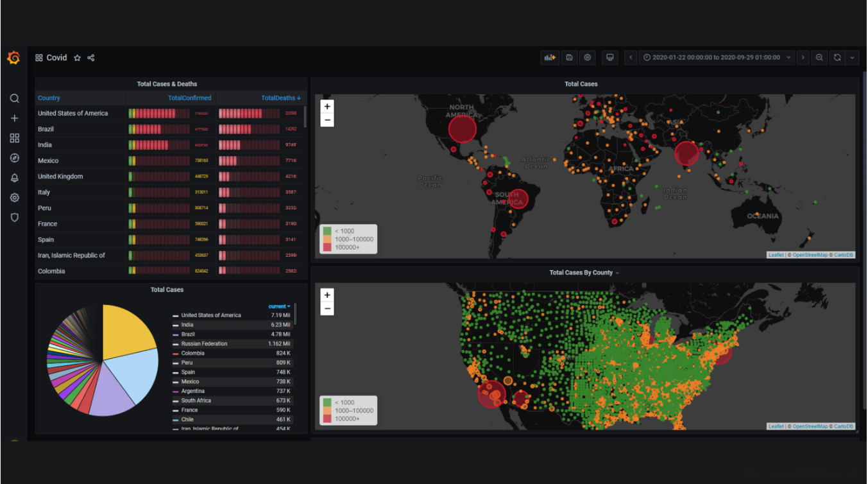Viewport: 868px width, 484px height.
Task: Toggle Russian Federation series in pie legend
Action: (204, 344)
